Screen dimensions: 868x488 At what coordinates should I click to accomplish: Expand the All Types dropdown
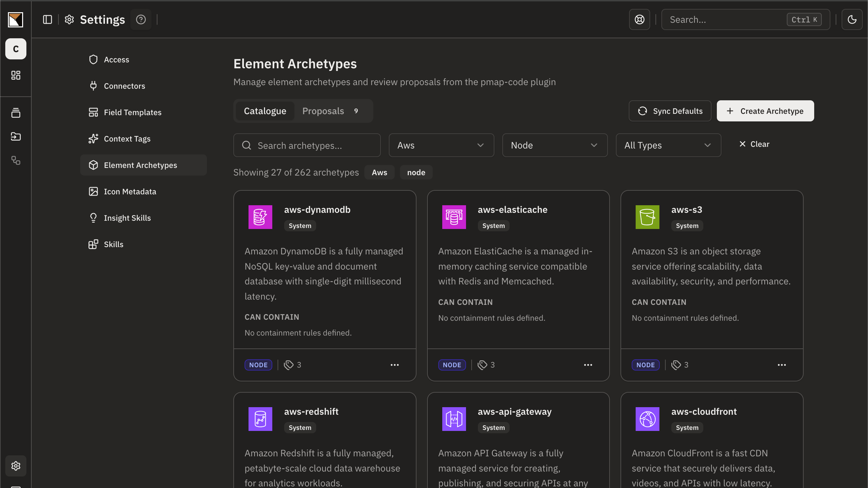tap(668, 145)
